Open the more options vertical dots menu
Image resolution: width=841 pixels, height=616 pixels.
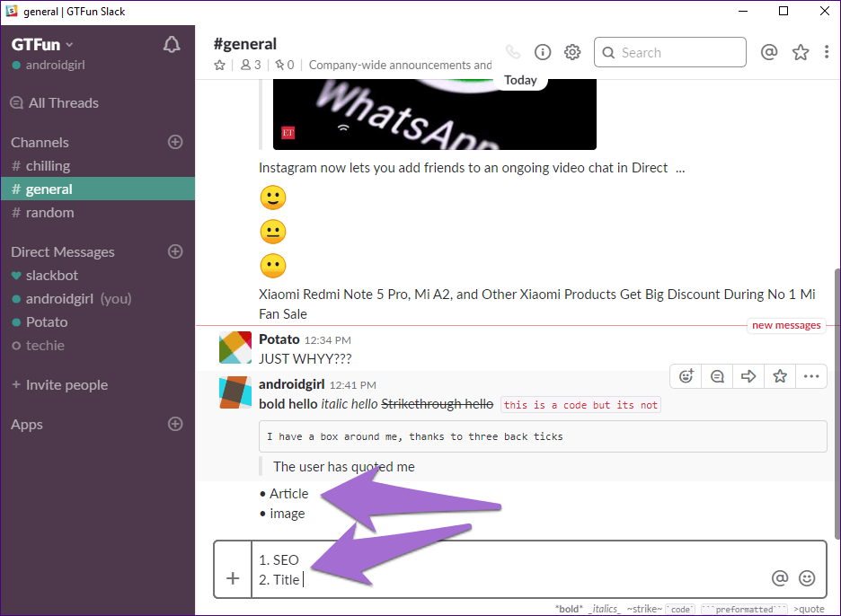click(827, 52)
